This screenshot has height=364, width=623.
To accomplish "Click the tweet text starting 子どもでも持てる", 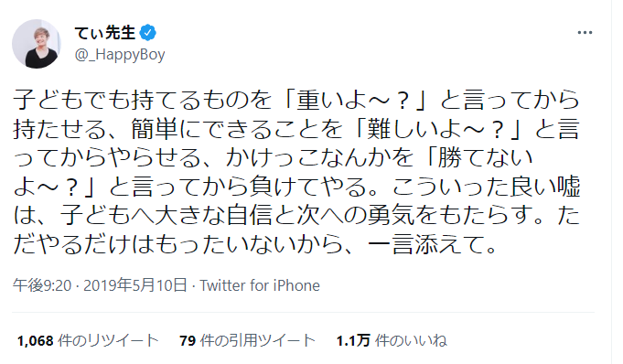I will click(x=296, y=172).
